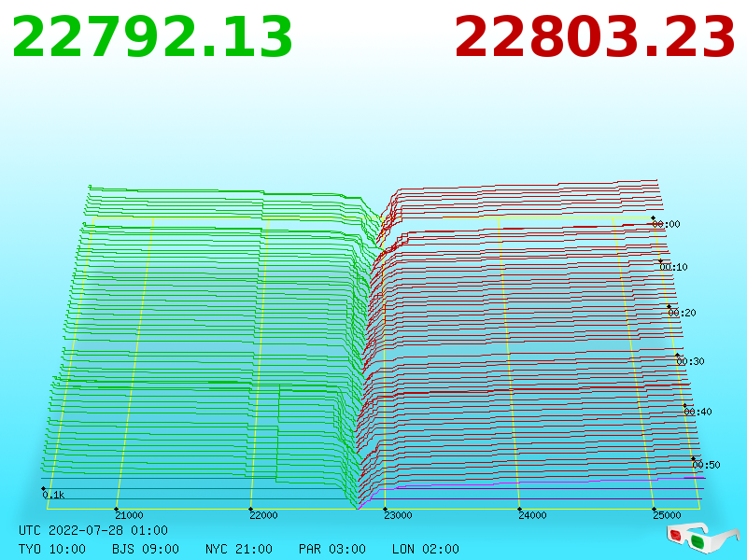747x560 pixels.
Task: Click the 22000 price axis label
Action: pyautogui.click(x=263, y=515)
